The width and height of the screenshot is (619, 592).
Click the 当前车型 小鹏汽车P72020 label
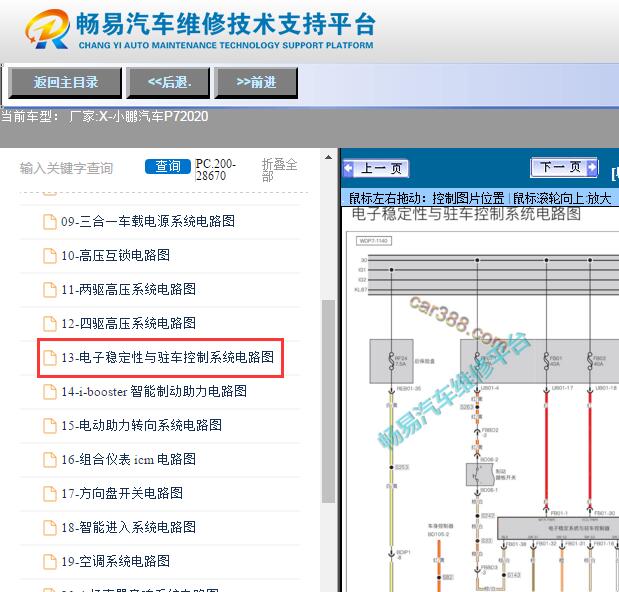point(105,116)
